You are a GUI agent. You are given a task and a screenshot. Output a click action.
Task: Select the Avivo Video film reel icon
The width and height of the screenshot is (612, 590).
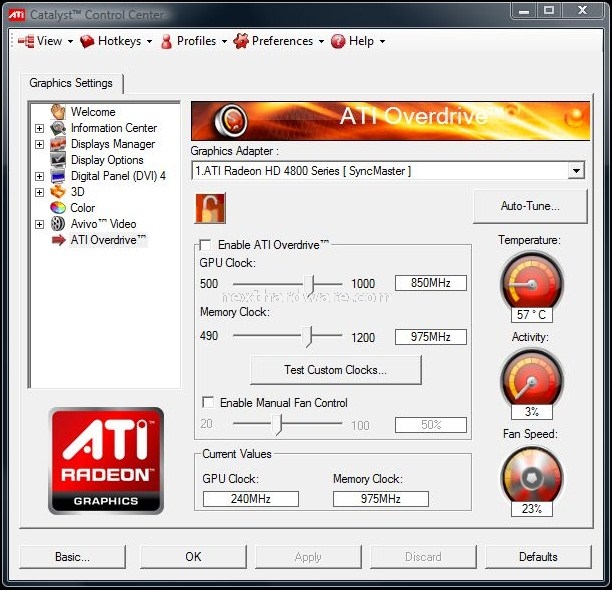(x=58, y=224)
